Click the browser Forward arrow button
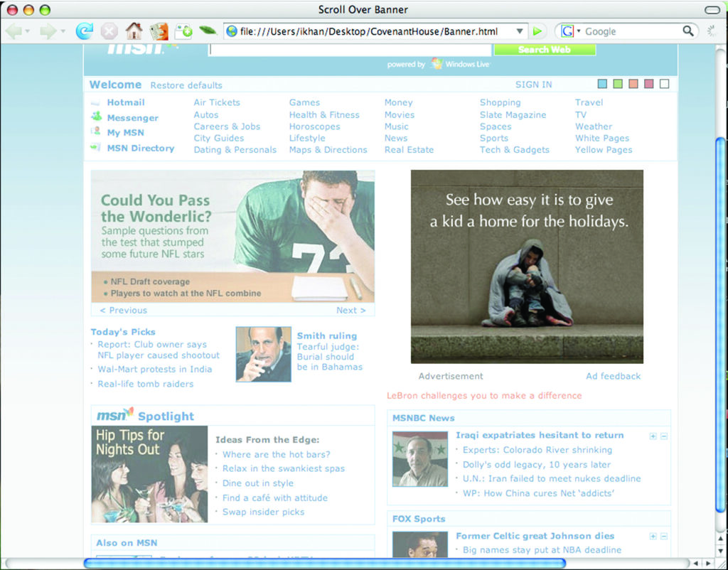The width and height of the screenshot is (728, 570). [x=48, y=31]
